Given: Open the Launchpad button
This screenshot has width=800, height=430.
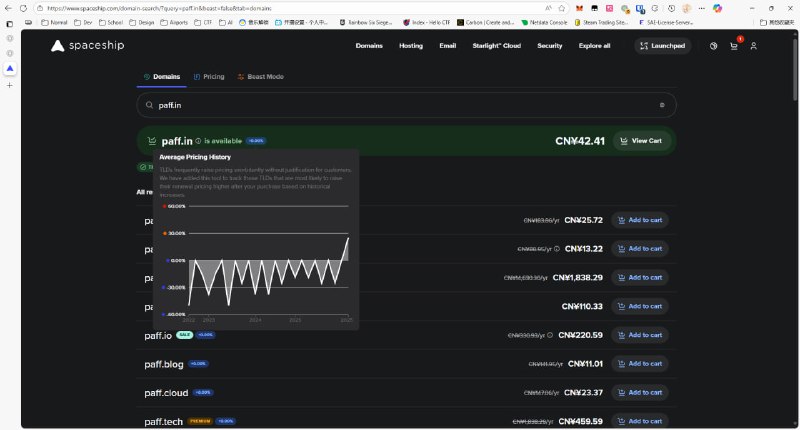Looking at the screenshot, I should click(x=662, y=46).
